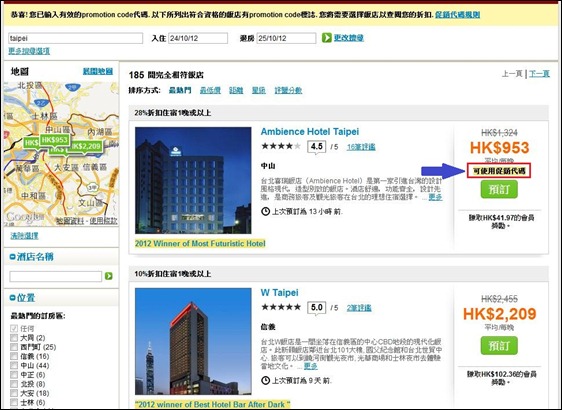The image size is (562, 410).
Task: Click the clock icon beside 上次預訂為 9 天前
Action: pos(265,380)
